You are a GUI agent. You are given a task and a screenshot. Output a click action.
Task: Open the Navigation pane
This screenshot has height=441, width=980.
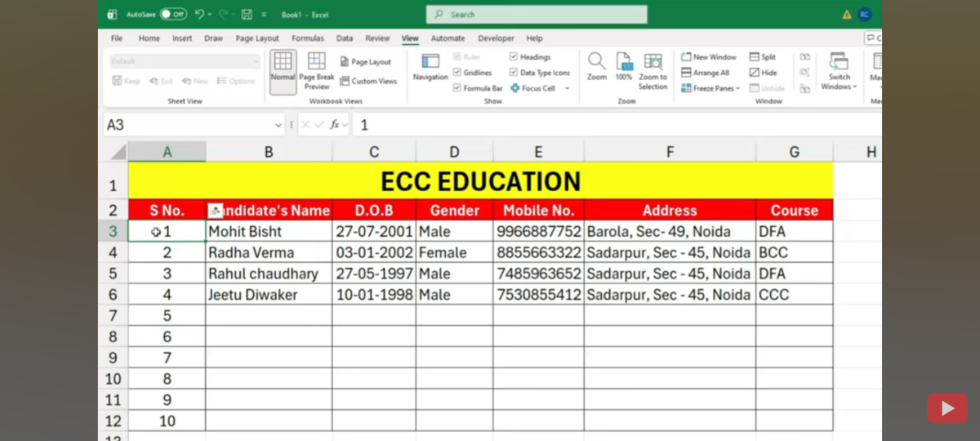pyautogui.click(x=430, y=67)
